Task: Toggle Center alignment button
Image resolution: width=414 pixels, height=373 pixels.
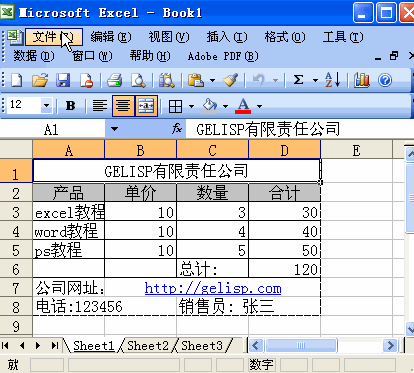Action: 123,106
